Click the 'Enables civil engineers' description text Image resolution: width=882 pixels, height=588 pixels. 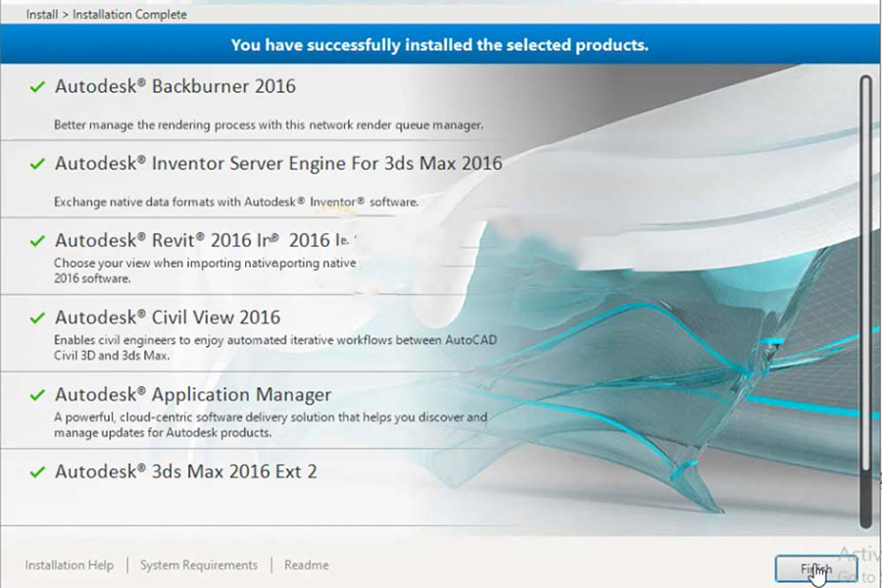click(275, 348)
